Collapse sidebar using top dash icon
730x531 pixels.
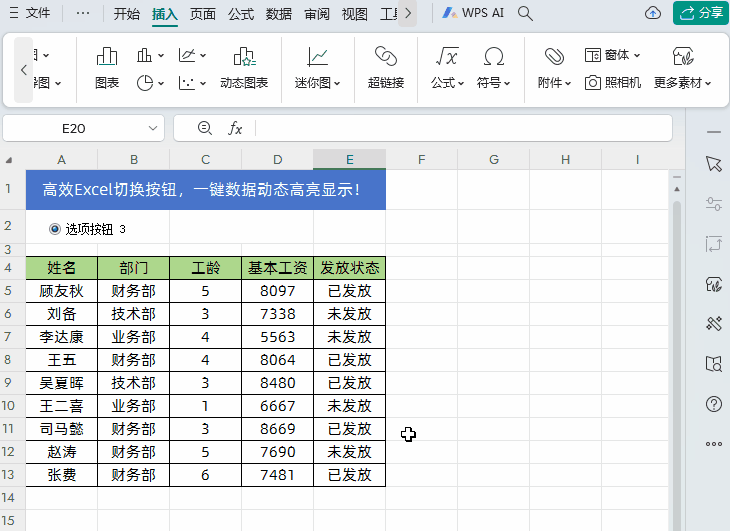pyautogui.click(x=714, y=132)
